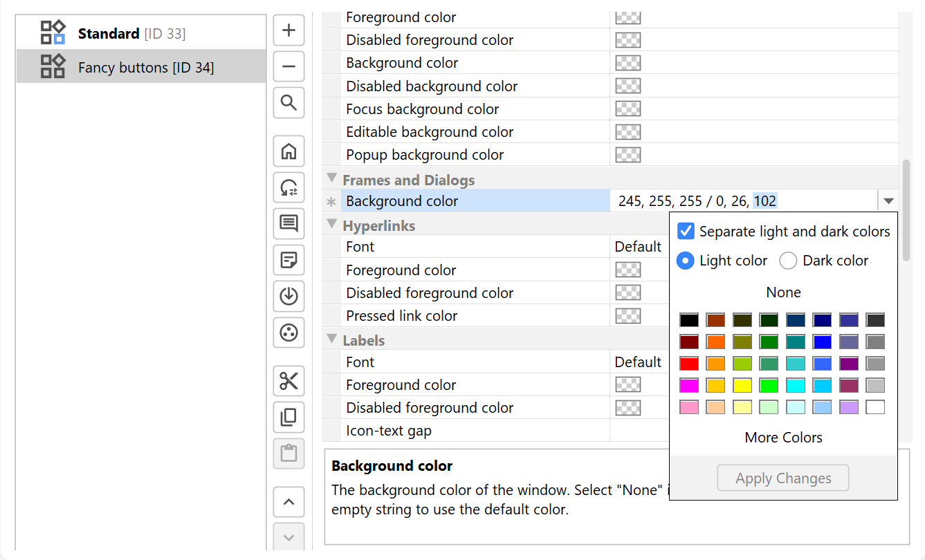Click the minus (remove) toolbar icon
This screenshot has width=925, height=560.
289,67
